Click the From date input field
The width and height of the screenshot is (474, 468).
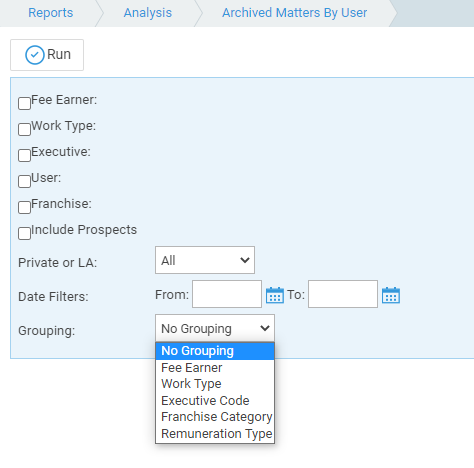tap(227, 294)
